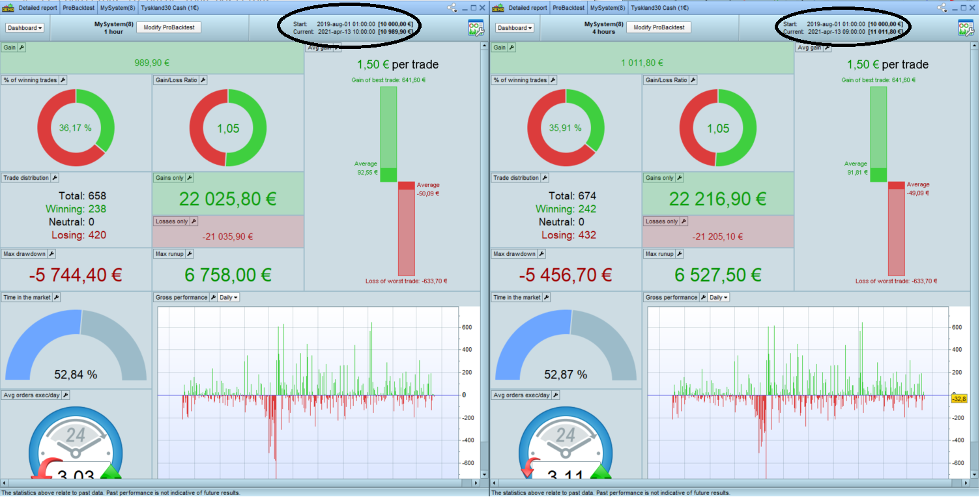Open Max runup wrench in 1 hour window
Image resolution: width=980 pixels, height=497 pixels.
[189, 254]
